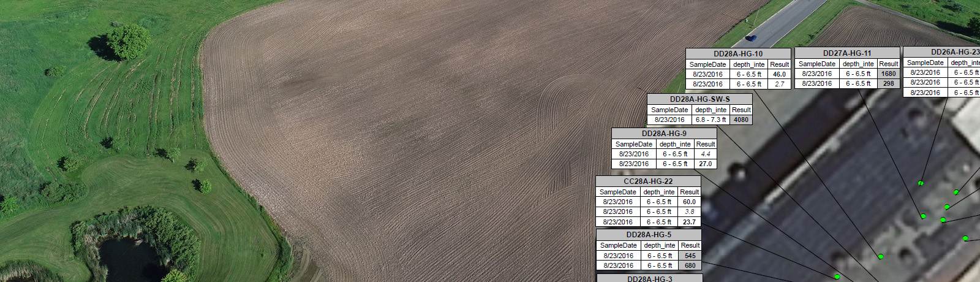
Task: Click the large tree in the grass
Action: tap(129, 42)
